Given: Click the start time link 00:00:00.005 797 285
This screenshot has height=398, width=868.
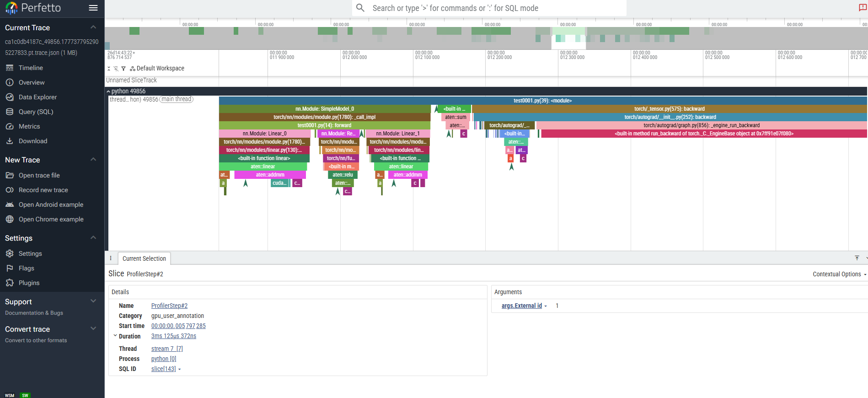Looking at the screenshot, I should coord(178,326).
